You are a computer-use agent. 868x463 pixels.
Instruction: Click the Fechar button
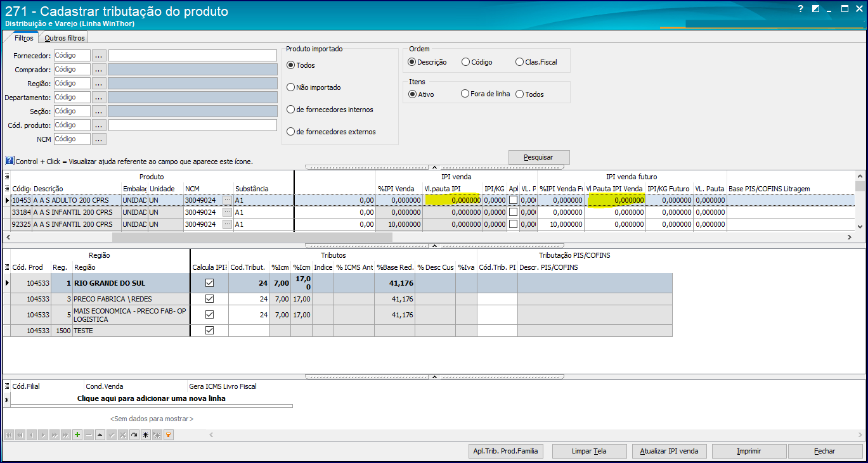point(825,452)
